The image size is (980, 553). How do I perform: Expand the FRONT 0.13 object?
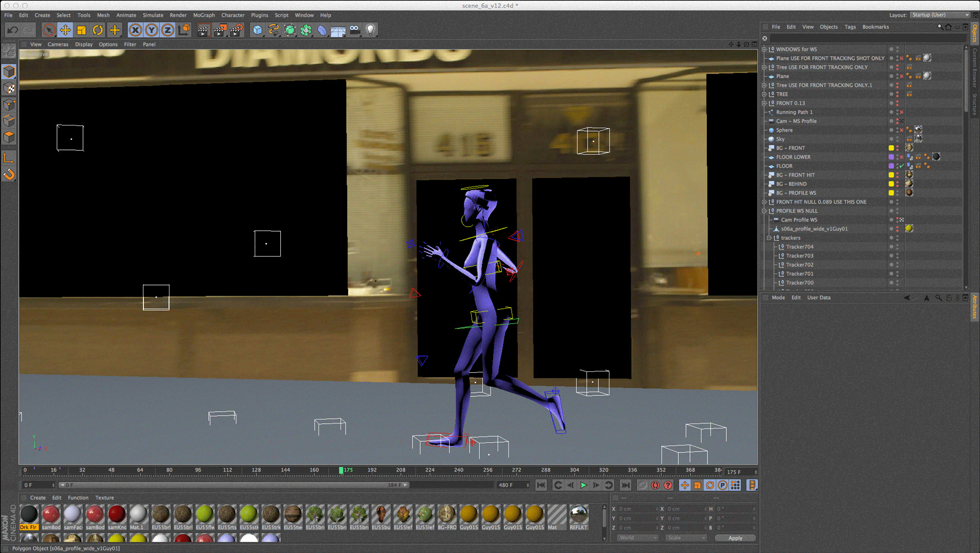point(765,103)
